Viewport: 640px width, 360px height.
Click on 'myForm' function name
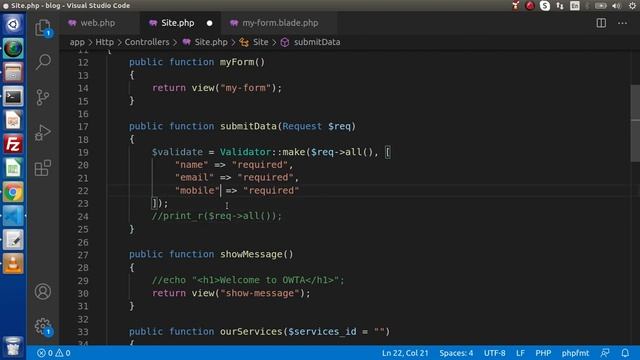pos(237,62)
